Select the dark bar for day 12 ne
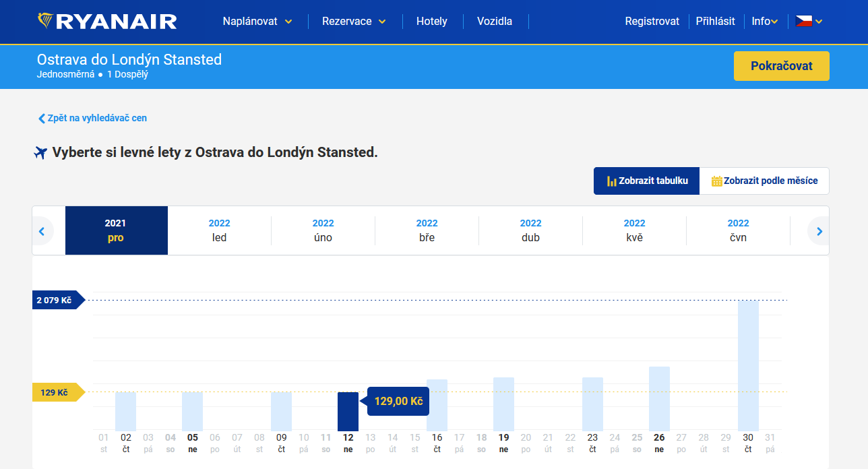This screenshot has height=469, width=868. click(x=348, y=412)
